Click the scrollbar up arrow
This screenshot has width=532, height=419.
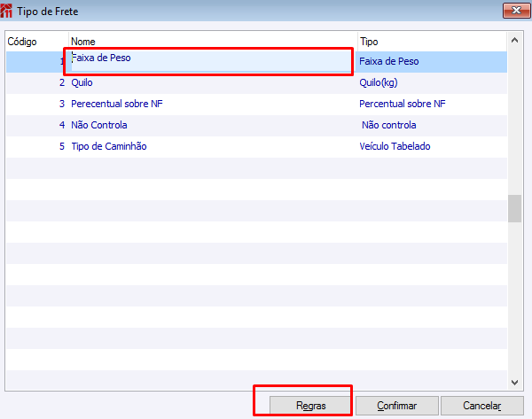514,41
